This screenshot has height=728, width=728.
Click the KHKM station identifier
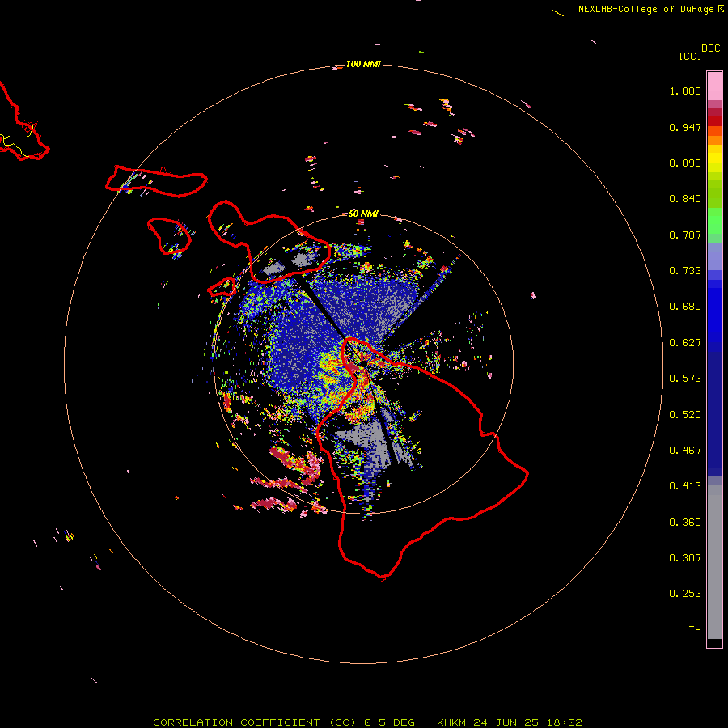click(451, 722)
